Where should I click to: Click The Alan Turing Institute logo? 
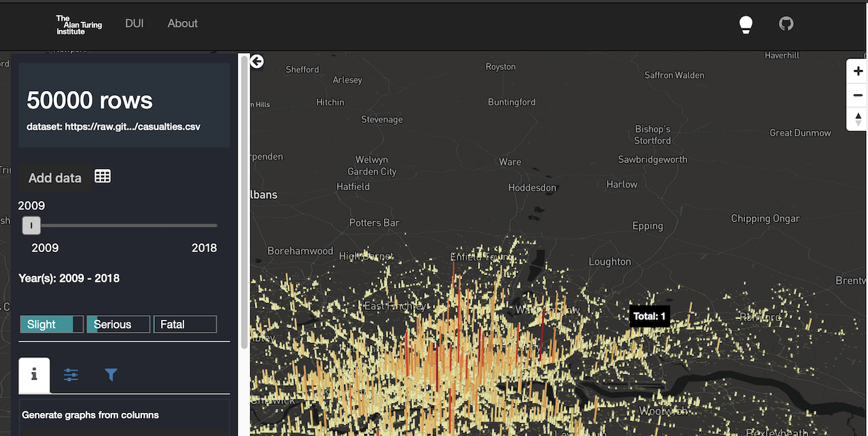tap(79, 25)
